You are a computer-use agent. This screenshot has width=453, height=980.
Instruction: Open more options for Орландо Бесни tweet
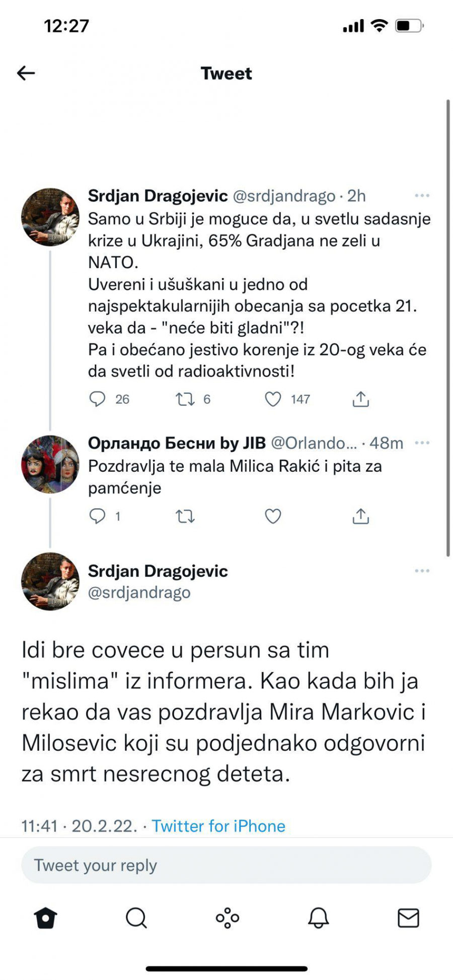pos(422,443)
